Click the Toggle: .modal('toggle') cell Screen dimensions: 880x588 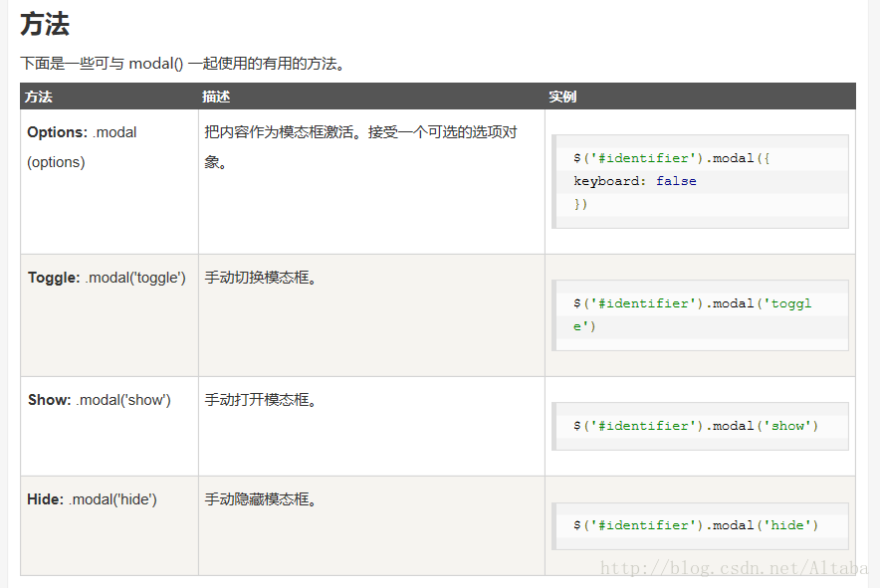tap(110, 315)
